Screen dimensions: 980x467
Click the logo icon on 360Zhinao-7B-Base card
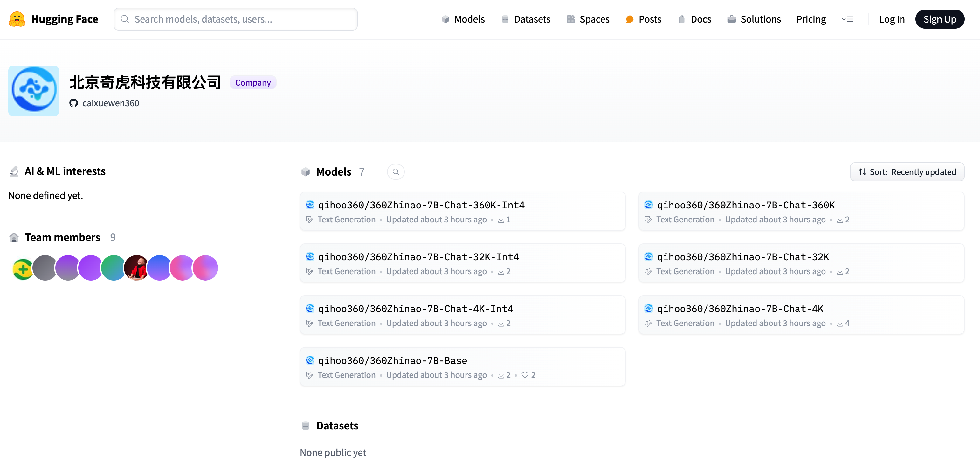click(310, 360)
